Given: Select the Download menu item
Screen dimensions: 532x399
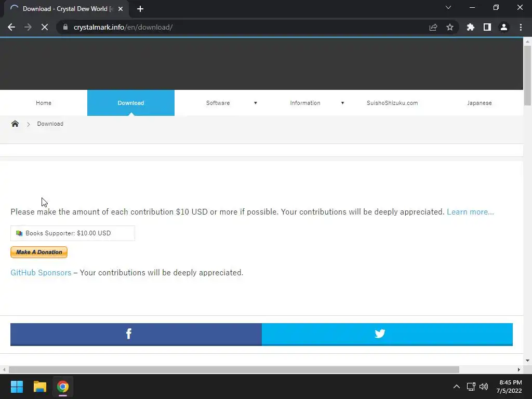Looking at the screenshot, I should point(130,103).
